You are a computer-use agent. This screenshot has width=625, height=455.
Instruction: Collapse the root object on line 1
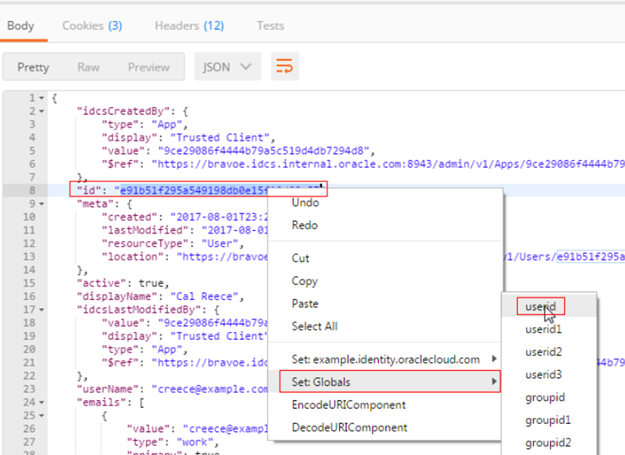pos(41,98)
